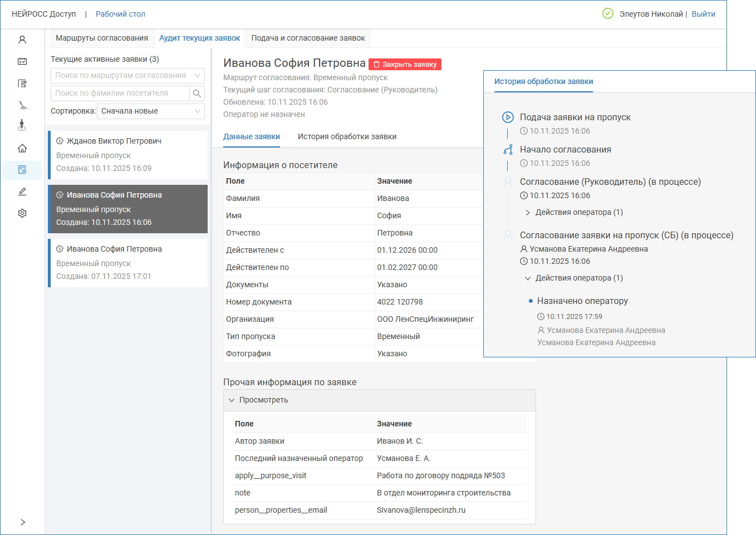
Task: Click the calendar checklist sidebar icon
Action: pyautogui.click(x=22, y=62)
